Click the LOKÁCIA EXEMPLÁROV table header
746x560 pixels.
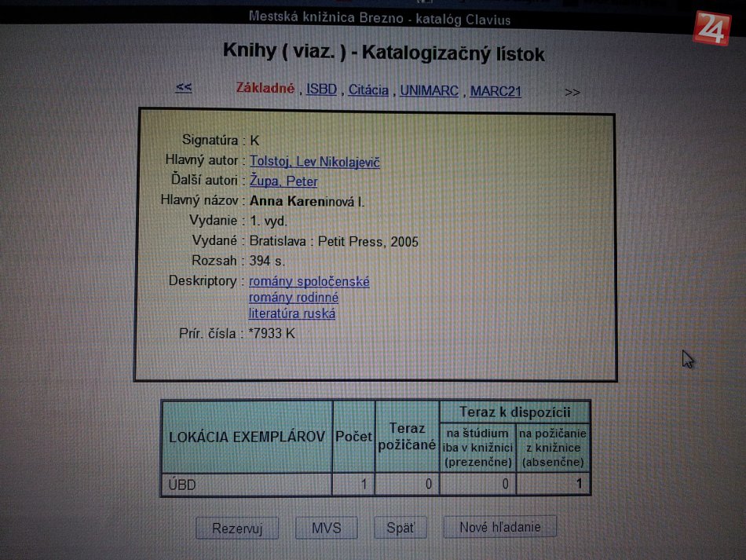click(247, 437)
